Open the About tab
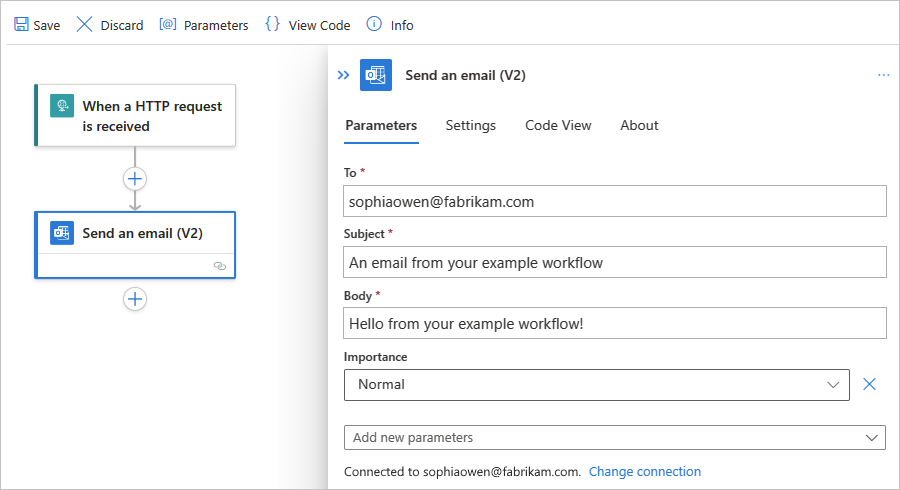 click(x=639, y=125)
